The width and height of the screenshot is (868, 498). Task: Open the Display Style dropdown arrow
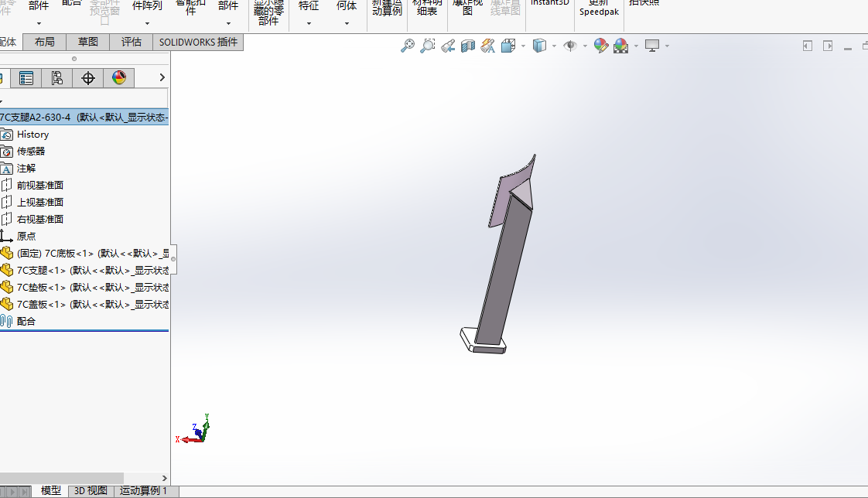point(554,46)
